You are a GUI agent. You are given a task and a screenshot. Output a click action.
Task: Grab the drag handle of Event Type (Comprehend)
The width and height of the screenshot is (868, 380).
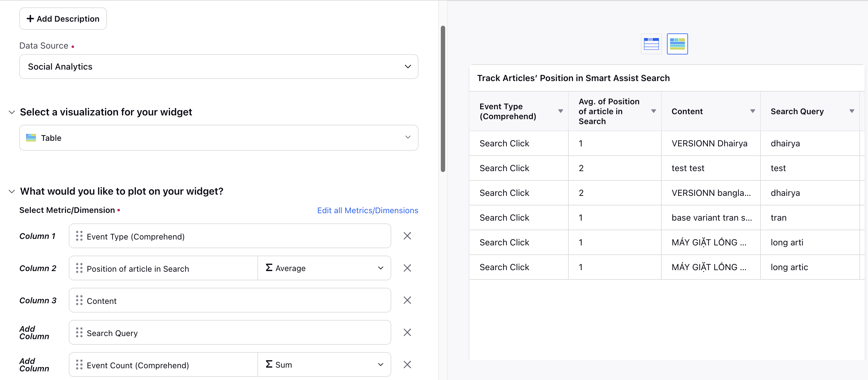click(x=79, y=236)
